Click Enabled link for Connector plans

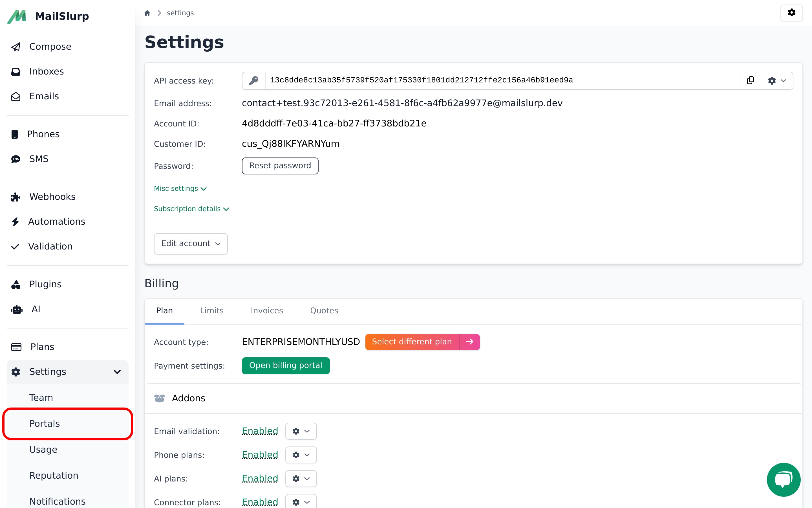260,502
